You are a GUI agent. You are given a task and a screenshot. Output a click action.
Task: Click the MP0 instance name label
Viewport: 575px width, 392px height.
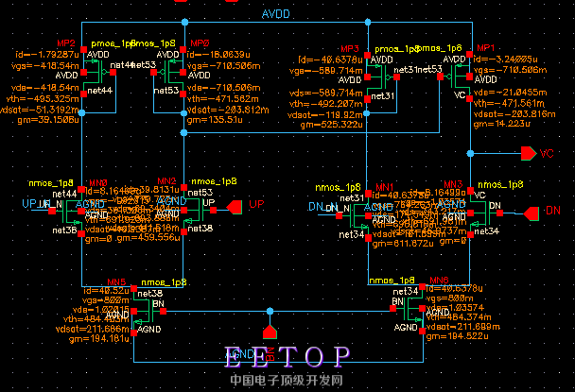coord(200,43)
